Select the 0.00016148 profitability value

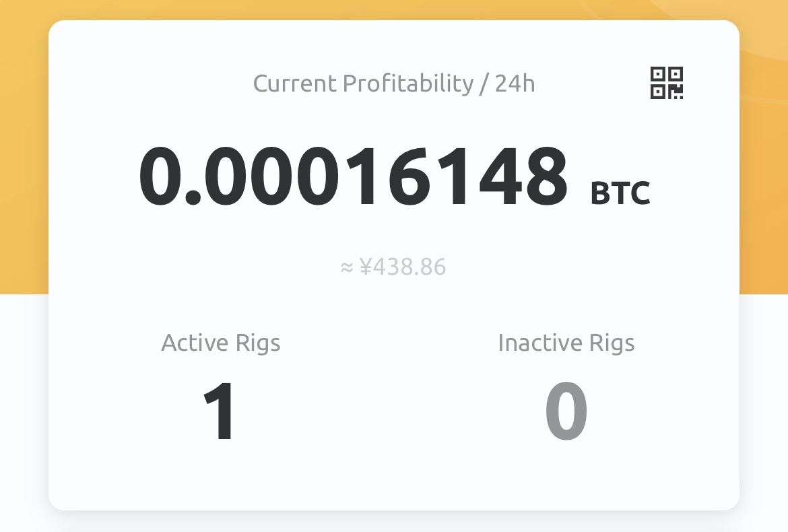[x=354, y=176]
